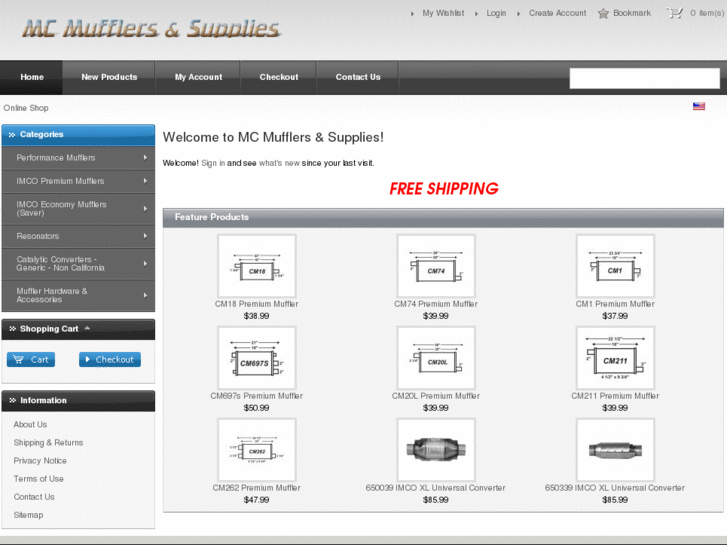Click the Online Shop breadcrumb
The height and width of the screenshot is (545, 727).
pos(26,108)
